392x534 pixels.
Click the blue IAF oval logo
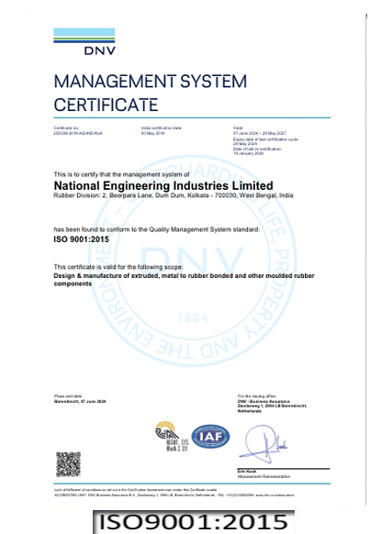click(210, 436)
